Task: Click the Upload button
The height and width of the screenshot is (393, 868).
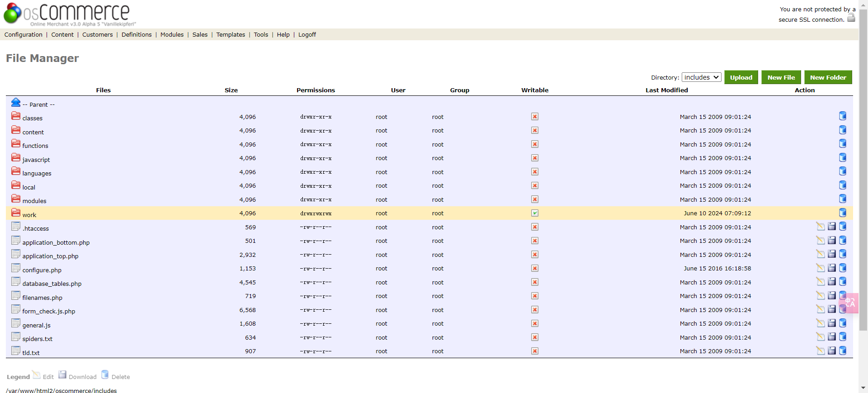Action: (741, 77)
